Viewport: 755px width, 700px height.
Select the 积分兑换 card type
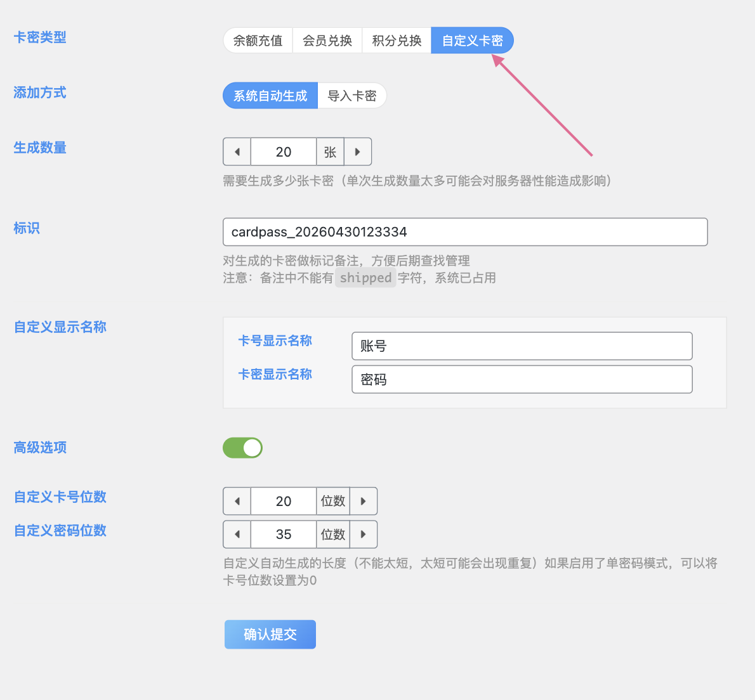(397, 41)
